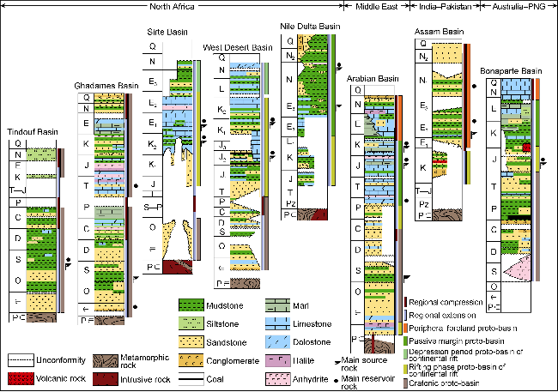Click the Mudstone legend pattern box

tap(192, 305)
